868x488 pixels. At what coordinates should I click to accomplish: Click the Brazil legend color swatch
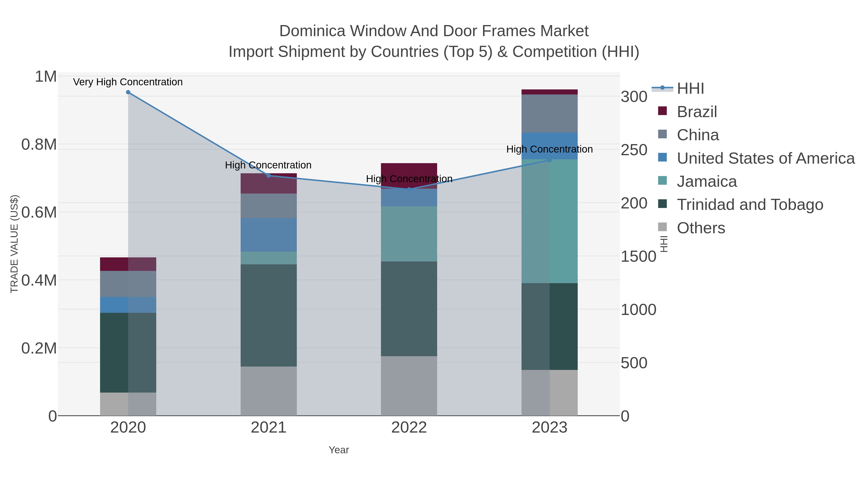[x=663, y=111]
